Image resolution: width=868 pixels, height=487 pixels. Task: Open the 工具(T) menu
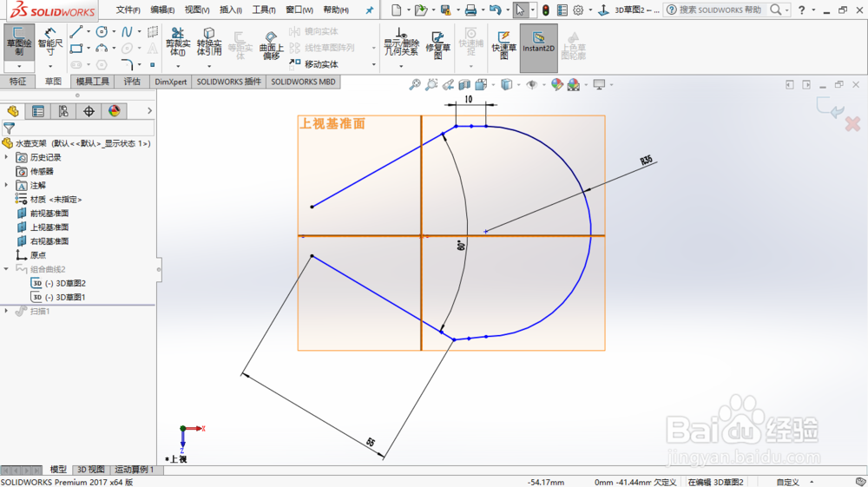tap(264, 10)
